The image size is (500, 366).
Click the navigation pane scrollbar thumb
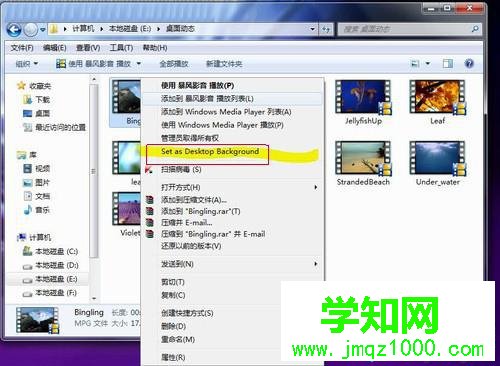[x=94, y=171]
